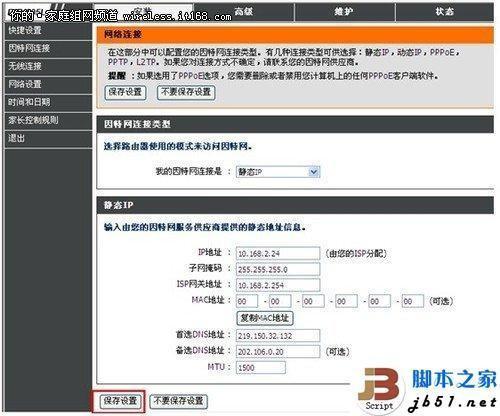Select 快捷设置 in the sidebar
The width and height of the screenshot is (500, 416).
(48, 31)
